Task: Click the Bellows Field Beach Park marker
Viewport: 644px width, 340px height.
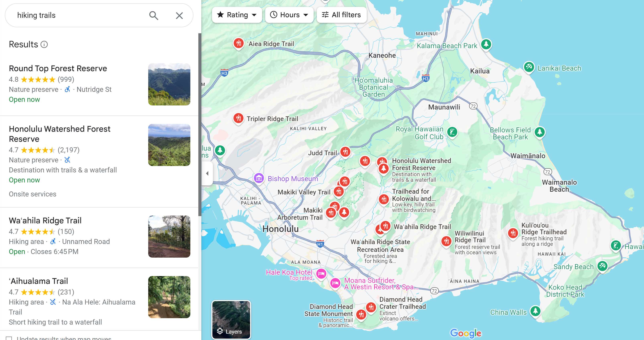Action: click(x=540, y=132)
